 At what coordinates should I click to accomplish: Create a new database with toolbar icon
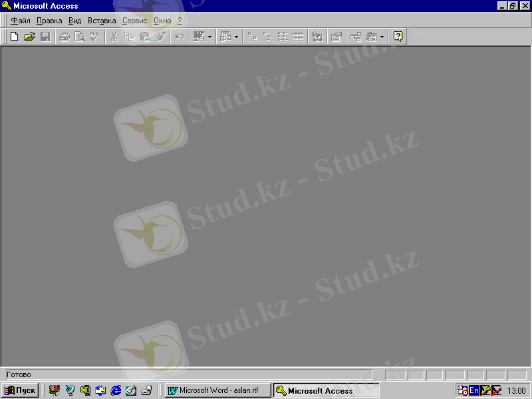point(14,37)
